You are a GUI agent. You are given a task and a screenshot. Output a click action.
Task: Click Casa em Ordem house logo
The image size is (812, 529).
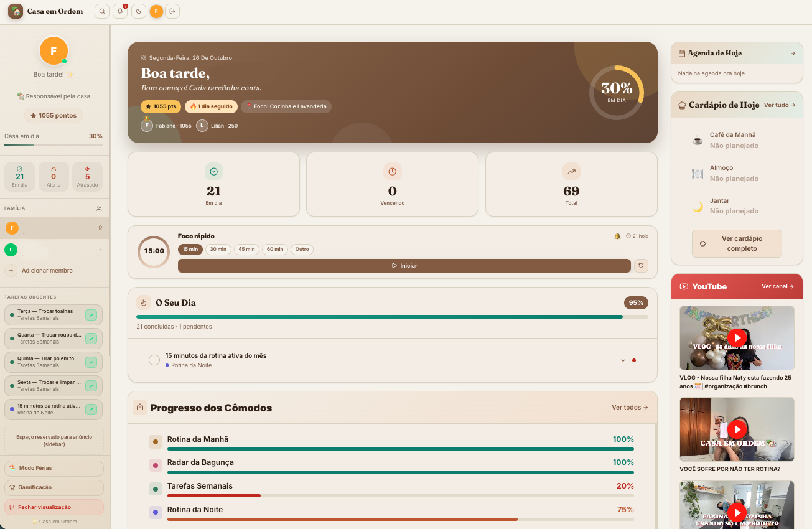(16, 11)
